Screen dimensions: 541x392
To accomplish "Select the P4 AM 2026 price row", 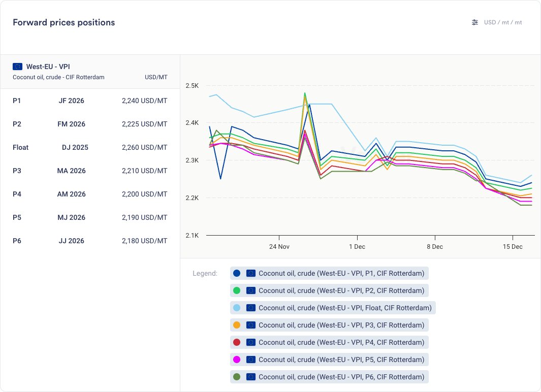I will pyautogui.click(x=90, y=194).
